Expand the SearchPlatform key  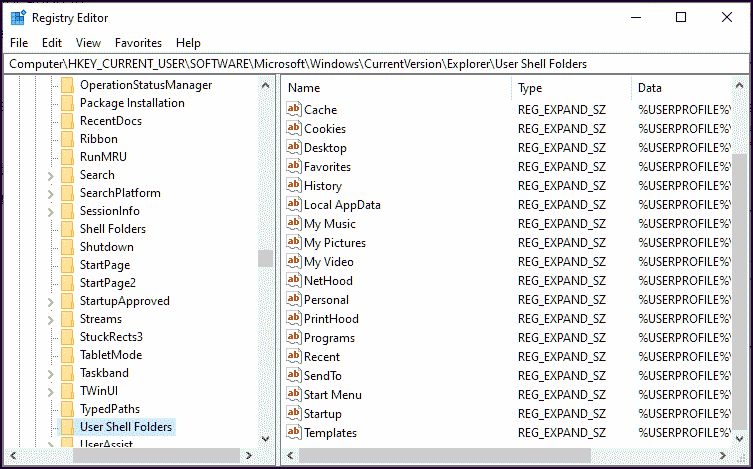(x=51, y=194)
